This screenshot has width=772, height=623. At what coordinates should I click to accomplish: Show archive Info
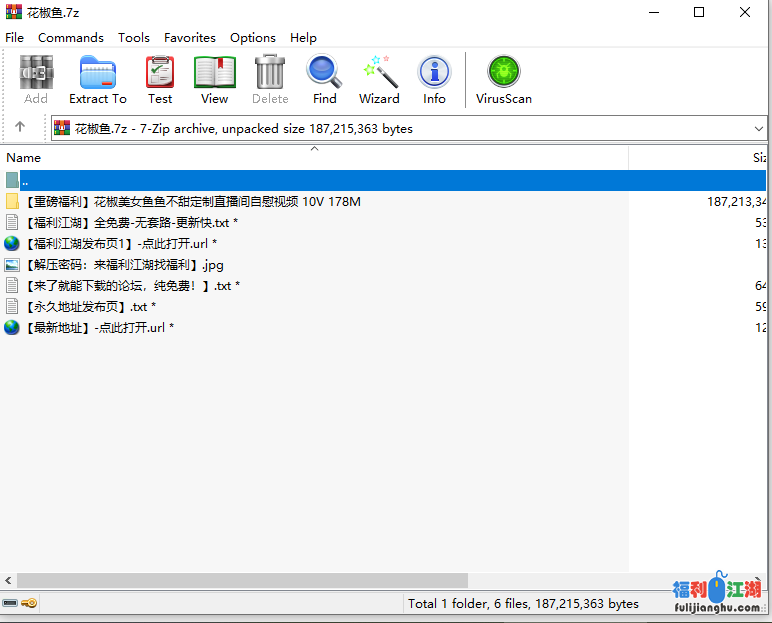click(434, 79)
